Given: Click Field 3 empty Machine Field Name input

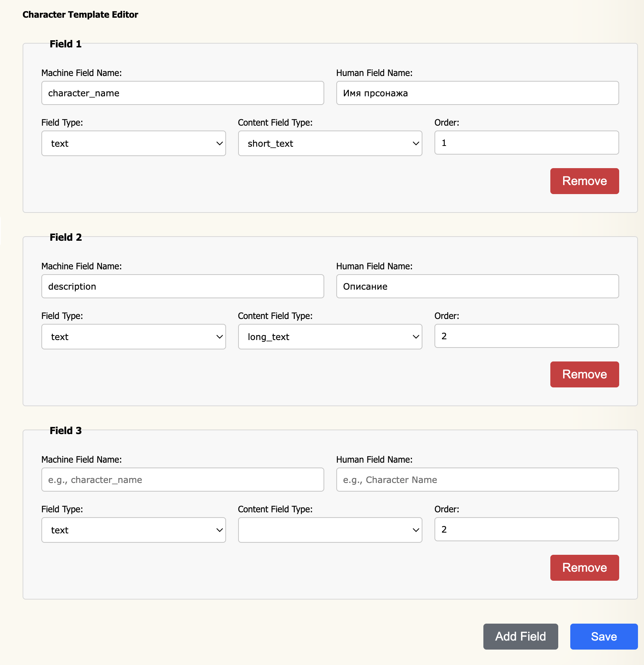Looking at the screenshot, I should (183, 480).
